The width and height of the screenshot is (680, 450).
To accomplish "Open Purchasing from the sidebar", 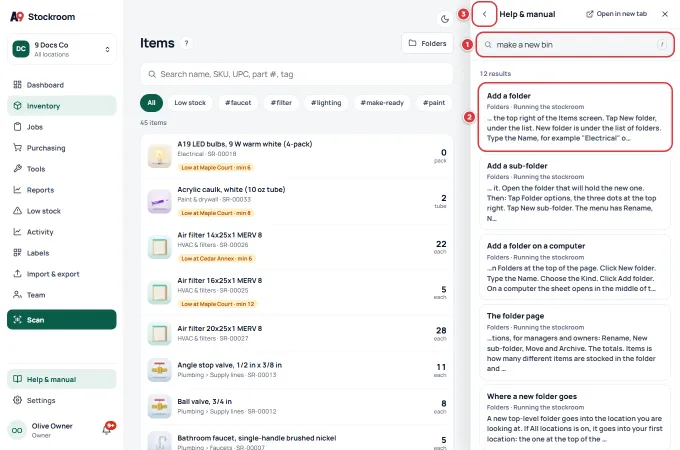I will pos(62,148).
